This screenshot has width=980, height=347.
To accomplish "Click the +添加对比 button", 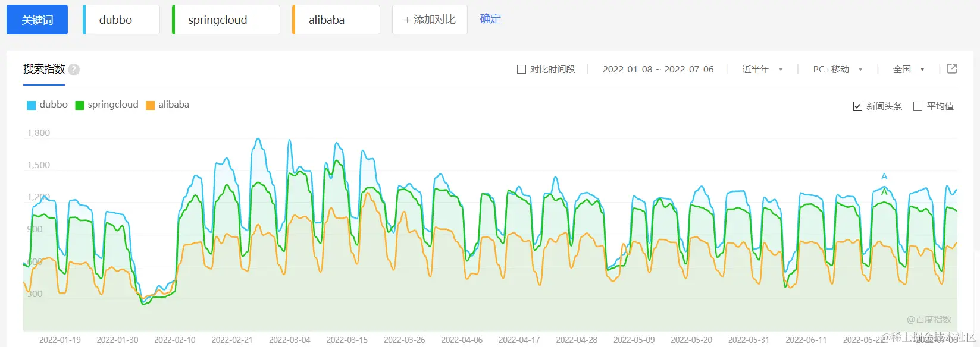I will point(430,20).
